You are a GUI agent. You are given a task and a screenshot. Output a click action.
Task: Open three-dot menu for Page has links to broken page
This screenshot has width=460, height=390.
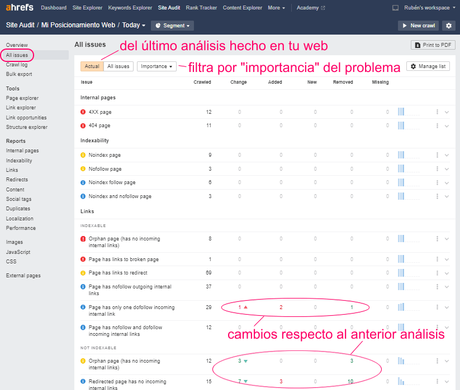(x=437, y=259)
